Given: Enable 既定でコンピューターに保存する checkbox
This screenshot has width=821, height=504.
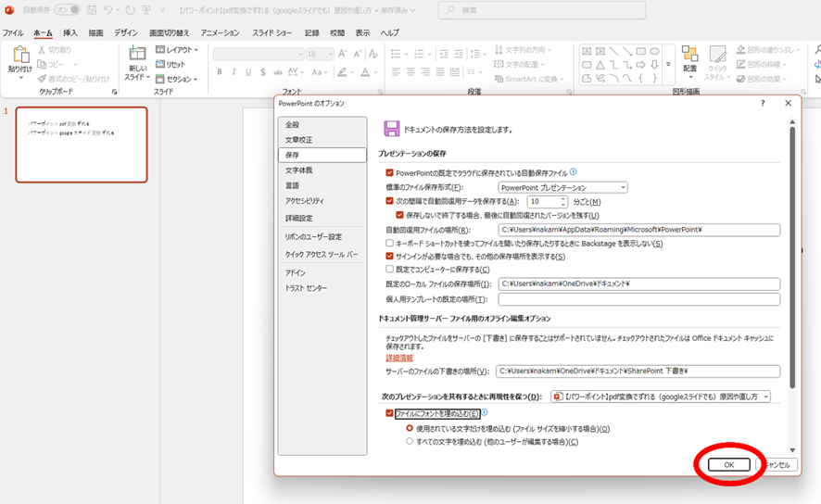Looking at the screenshot, I should [x=390, y=270].
